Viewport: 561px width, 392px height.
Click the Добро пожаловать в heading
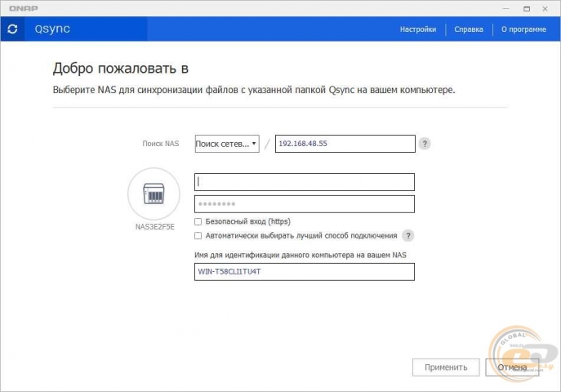(x=121, y=69)
